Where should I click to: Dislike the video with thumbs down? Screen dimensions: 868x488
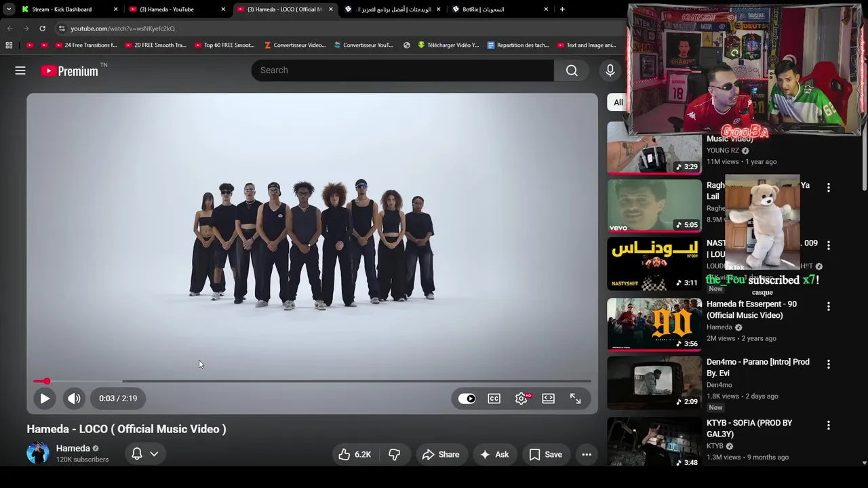click(394, 455)
